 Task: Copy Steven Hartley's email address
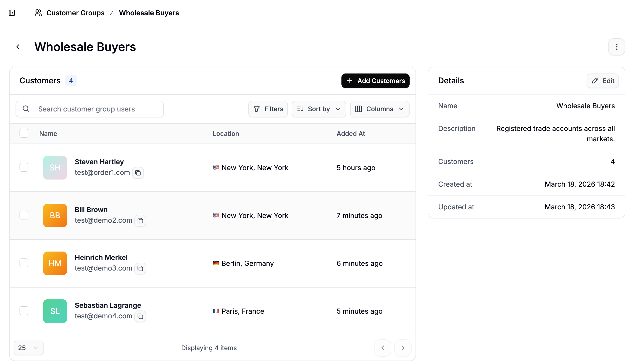(138, 173)
